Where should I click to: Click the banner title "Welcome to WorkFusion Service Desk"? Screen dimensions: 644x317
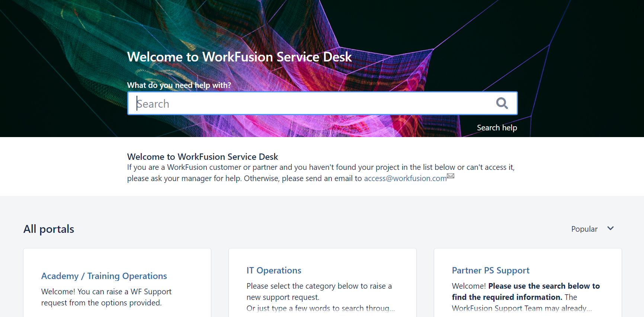pos(239,57)
